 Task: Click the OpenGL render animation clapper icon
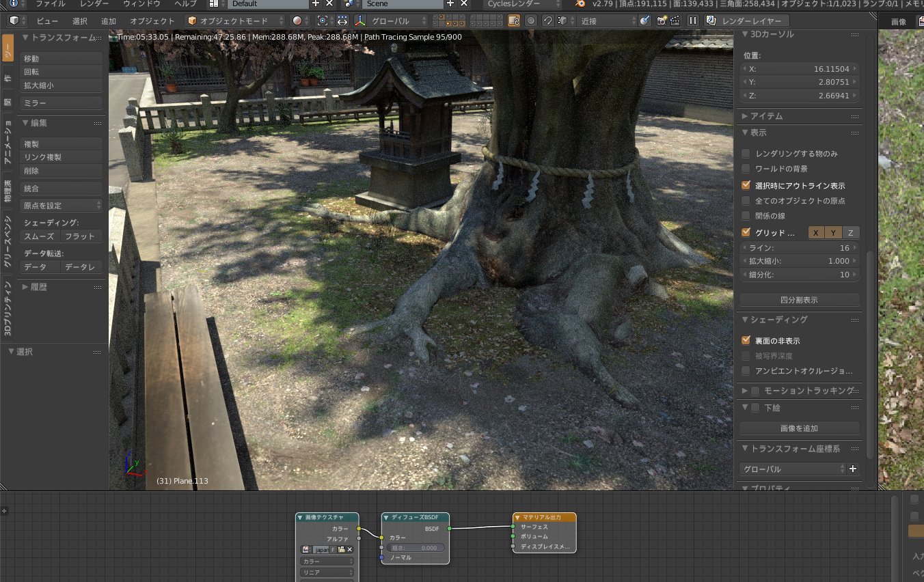coord(675,21)
